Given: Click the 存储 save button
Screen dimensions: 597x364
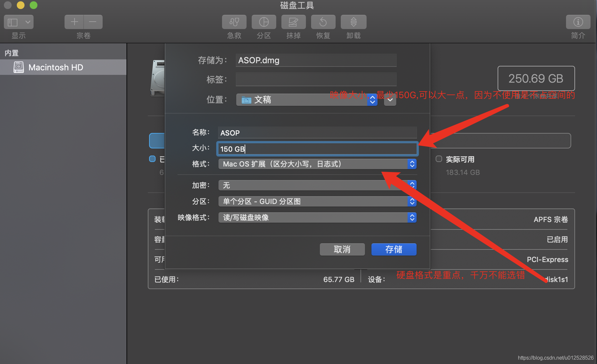Looking at the screenshot, I should click(394, 249).
